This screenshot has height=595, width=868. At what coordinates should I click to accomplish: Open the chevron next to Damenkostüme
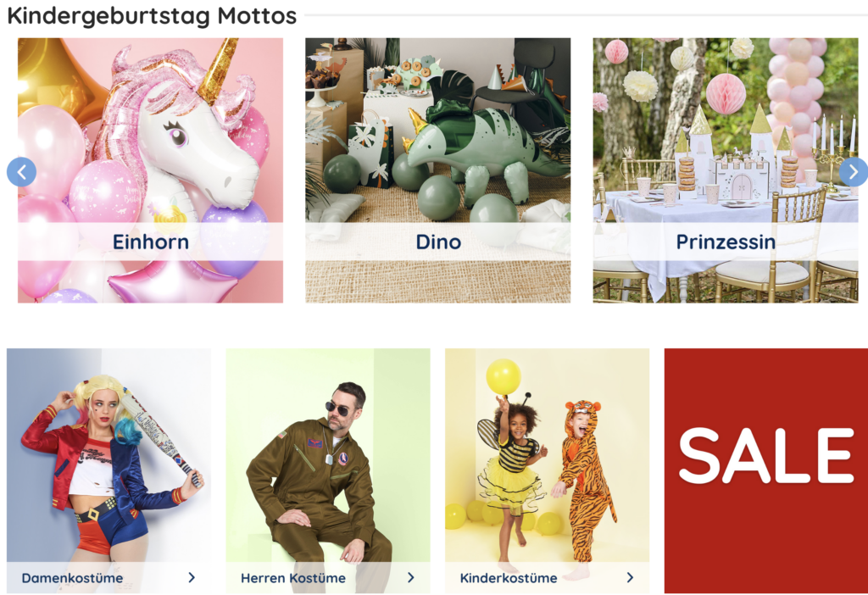pos(192,577)
